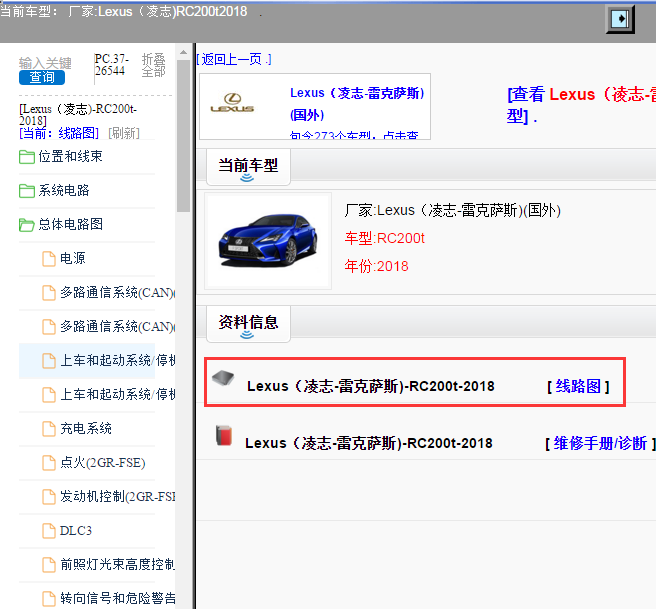Click the red book icon beside 维修手册 entry
Viewport: 656px width, 609px height.
(224, 435)
